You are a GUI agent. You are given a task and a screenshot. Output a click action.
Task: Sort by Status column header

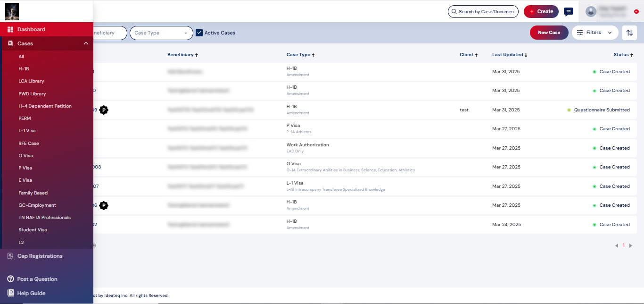[623, 55]
